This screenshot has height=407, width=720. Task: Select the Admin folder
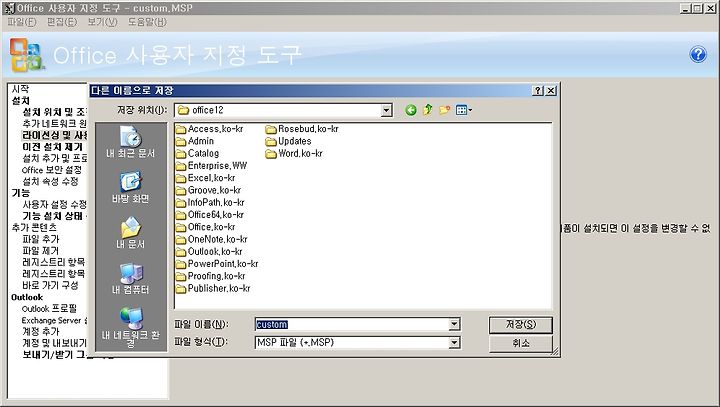pos(195,141)
